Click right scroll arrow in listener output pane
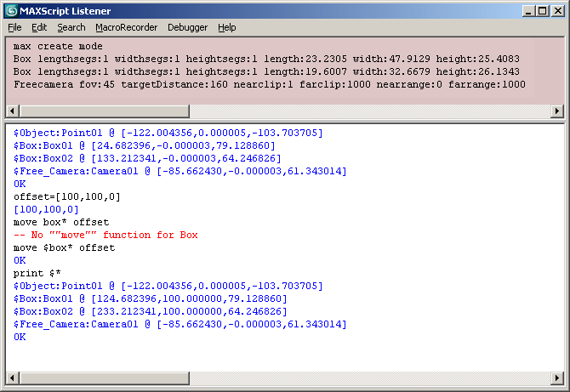Viewport: 570px width, 392px height. [557, 378]
